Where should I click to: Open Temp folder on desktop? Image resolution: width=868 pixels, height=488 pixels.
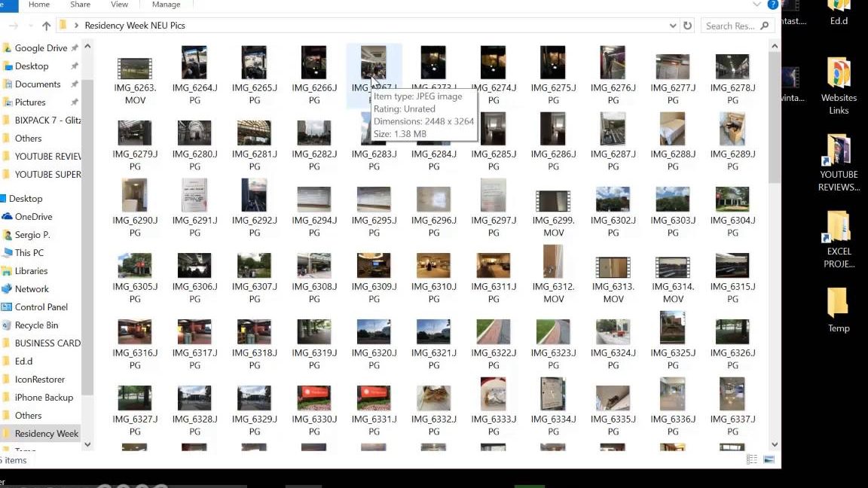click(839, 310)
